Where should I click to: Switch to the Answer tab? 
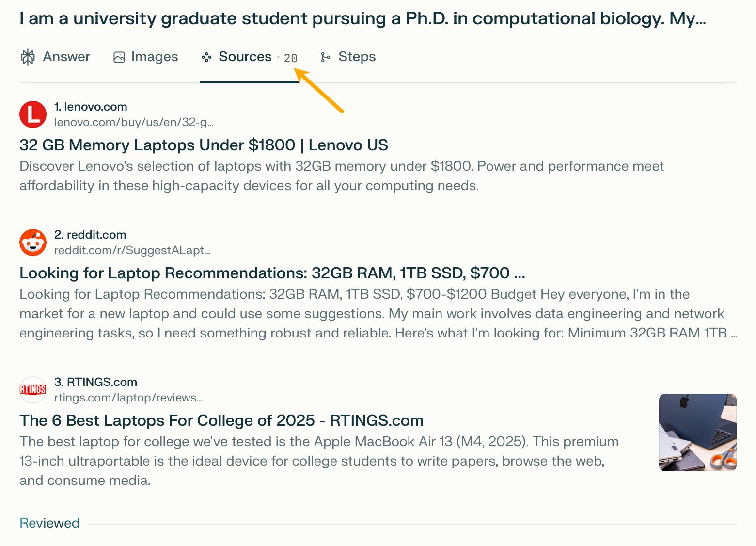coord(66,57)
